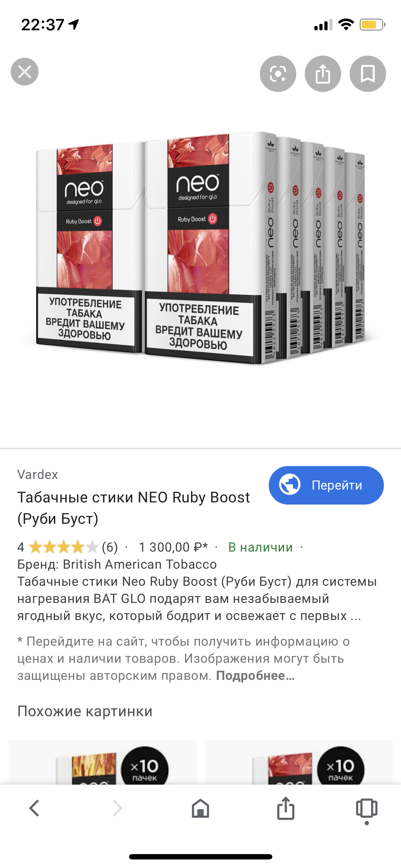Viewport: 401px width, 868px height.
Task: Open the browser home page icon
Action: (x=200, y=808)
